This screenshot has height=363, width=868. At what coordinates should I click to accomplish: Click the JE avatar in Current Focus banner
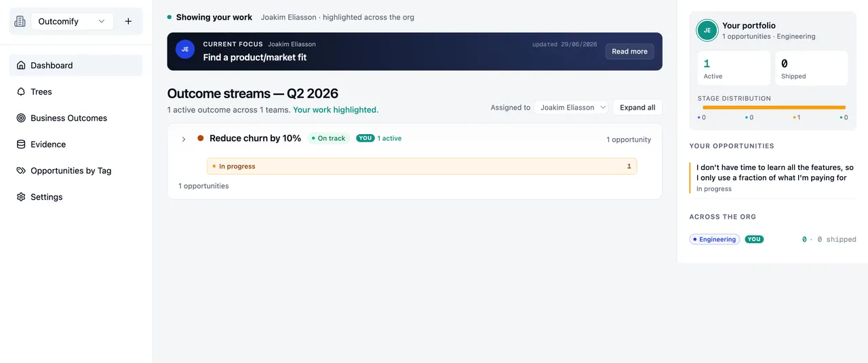click(x=185, y=49)
